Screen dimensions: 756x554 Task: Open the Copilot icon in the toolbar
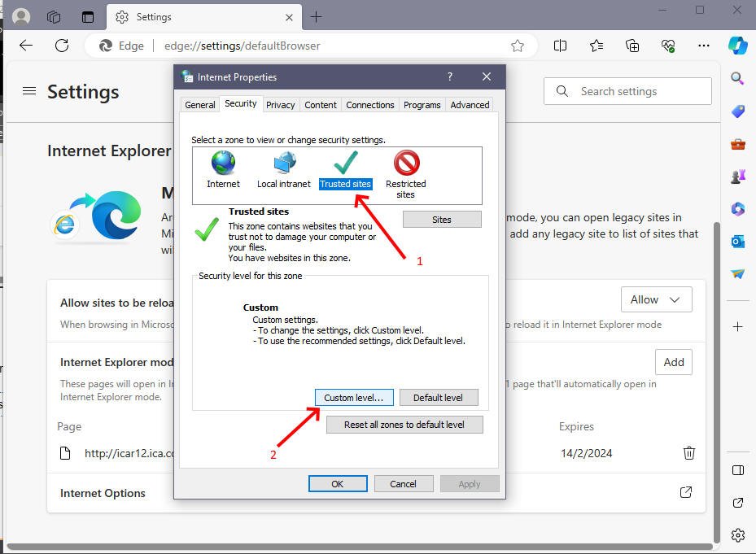pos(737,46)
